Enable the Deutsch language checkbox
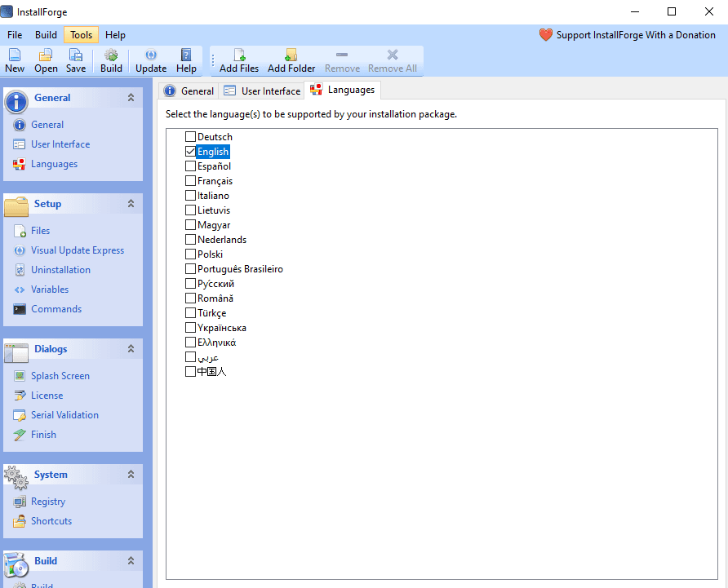The width and height of the screenshot is (728, 588). [189, 136]
